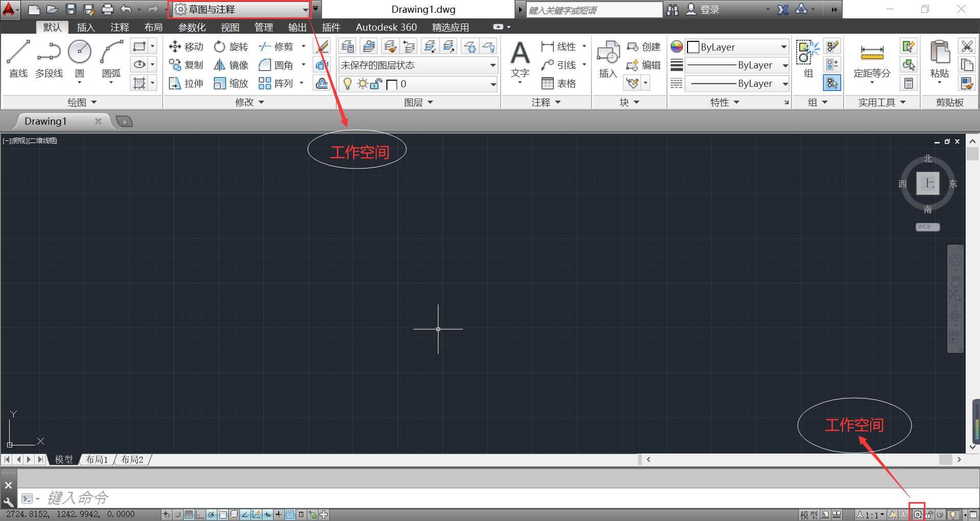Click the 修剪 (Trim) tool
This screenshot has height=521, width=980.
[x=276, y=47]
